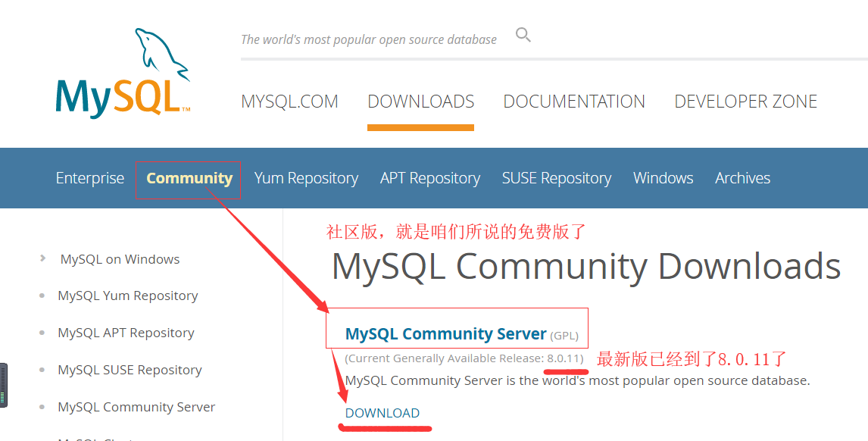Viewport: 868px width, 441px height.
Task: Open the Enterprise downloads menu
Action: (90, 178)
